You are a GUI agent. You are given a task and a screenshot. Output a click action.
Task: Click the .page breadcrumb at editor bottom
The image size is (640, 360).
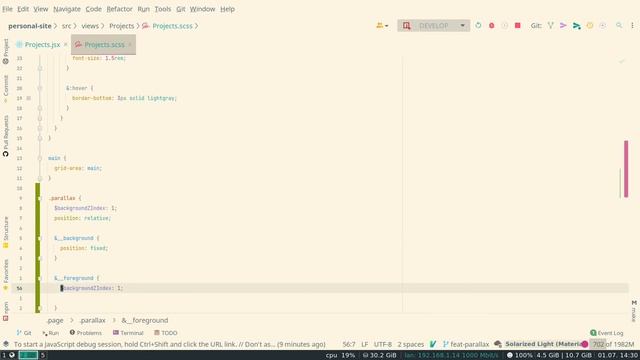pyautogui.click(x=55, y=320)
